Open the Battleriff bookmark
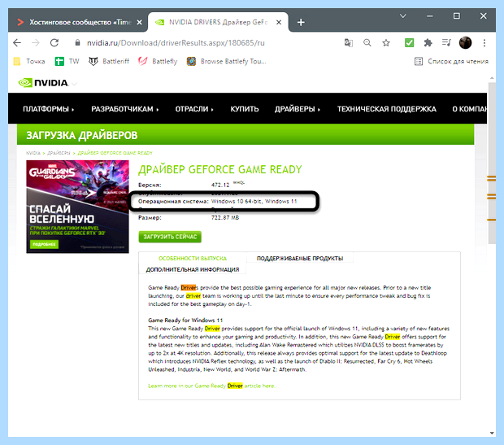 pos(109,61)
